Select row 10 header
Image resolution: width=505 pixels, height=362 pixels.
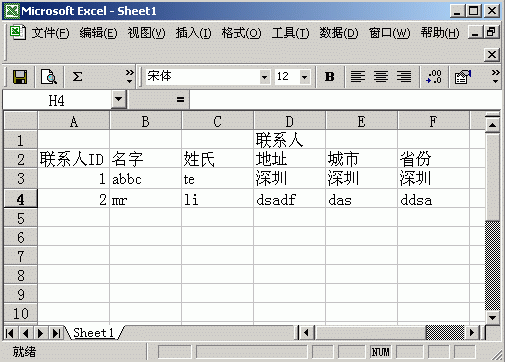click(x=21, y=313)
